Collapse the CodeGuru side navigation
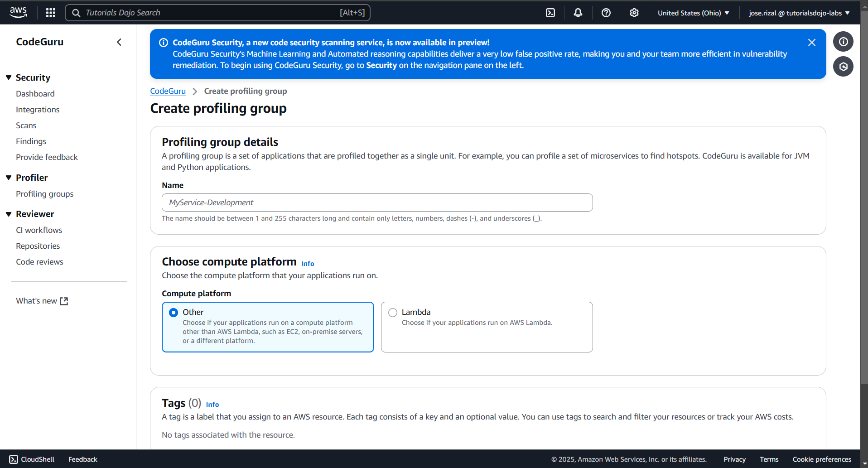The image size is (868, 468). (x=119, y=42)
